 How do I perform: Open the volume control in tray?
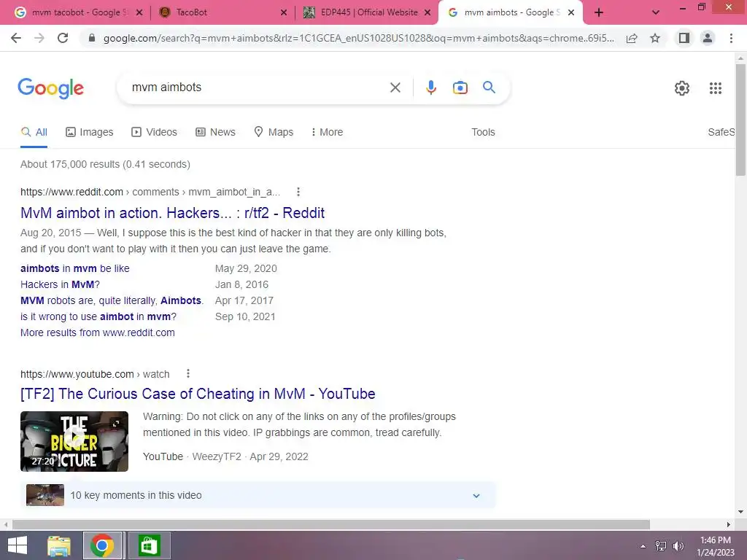pyautogui.click(x=678, y=546)
